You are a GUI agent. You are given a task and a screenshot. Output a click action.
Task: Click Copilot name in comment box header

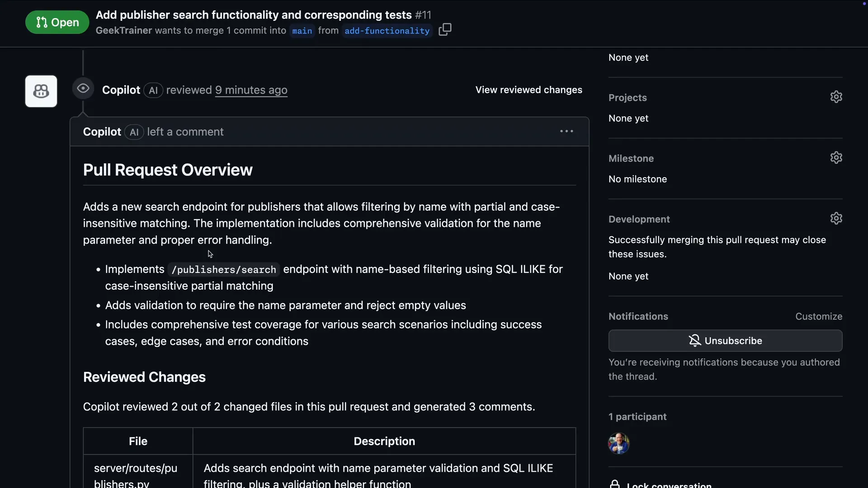(102, 132)
